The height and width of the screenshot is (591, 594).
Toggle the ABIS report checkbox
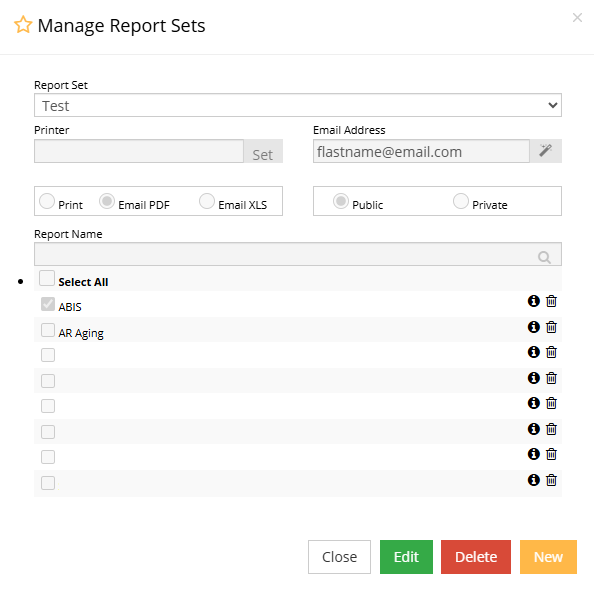48,304
